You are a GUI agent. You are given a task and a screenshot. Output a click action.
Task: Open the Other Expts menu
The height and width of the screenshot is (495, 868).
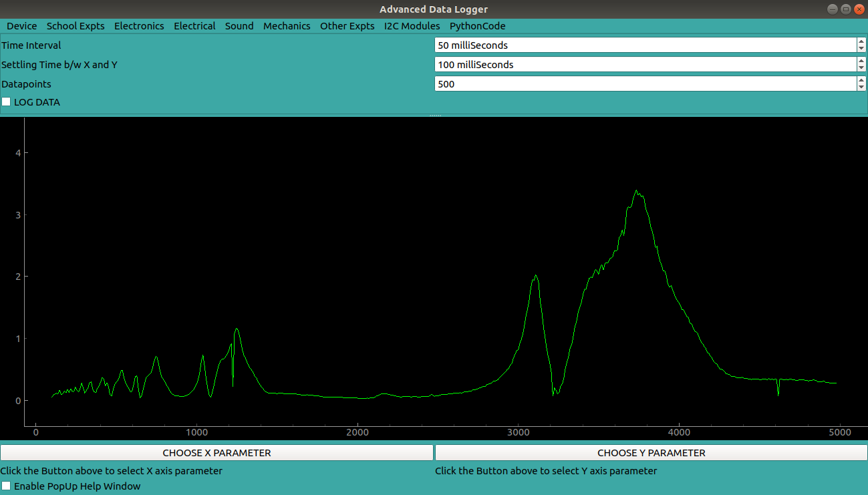pos(347,26)
